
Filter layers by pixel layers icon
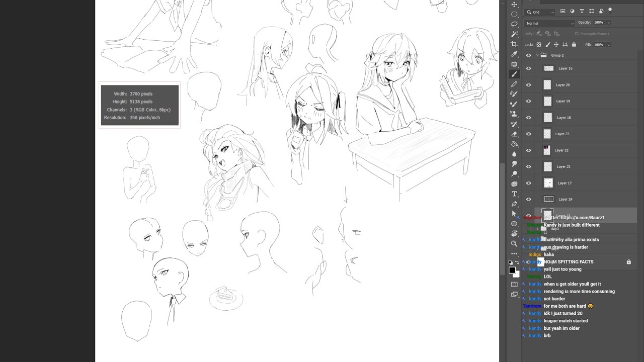point(562,11)
